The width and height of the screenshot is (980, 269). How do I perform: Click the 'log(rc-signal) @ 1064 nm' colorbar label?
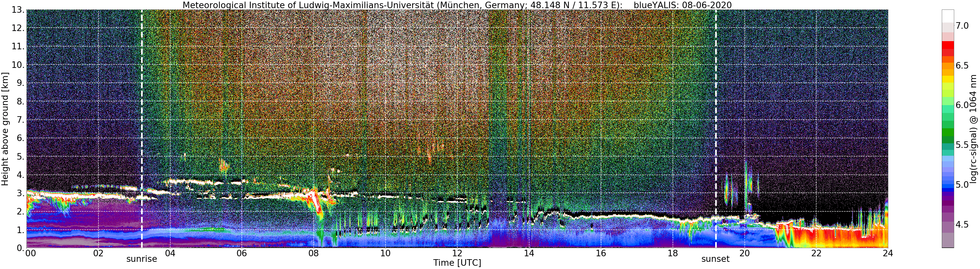973,129
